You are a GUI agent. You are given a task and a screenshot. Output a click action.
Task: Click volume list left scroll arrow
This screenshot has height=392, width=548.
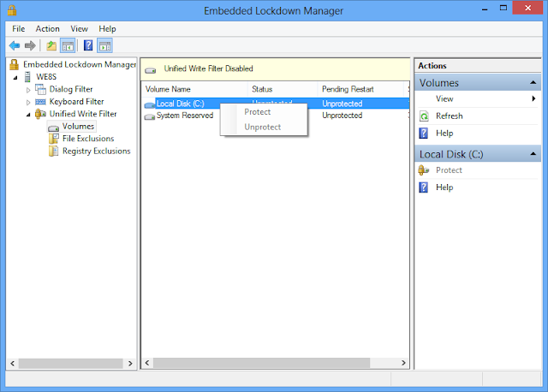pyautogui.click(x=147, y=363)
